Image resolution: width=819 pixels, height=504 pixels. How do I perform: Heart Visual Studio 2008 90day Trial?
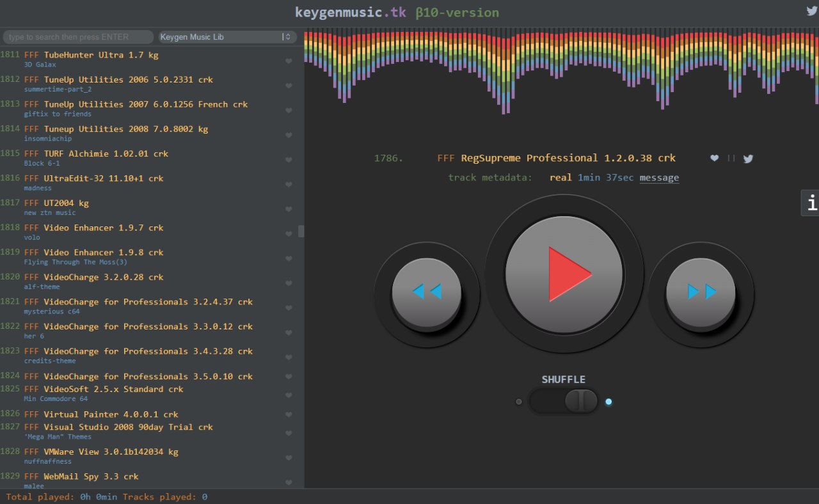(x=289, y=433)
